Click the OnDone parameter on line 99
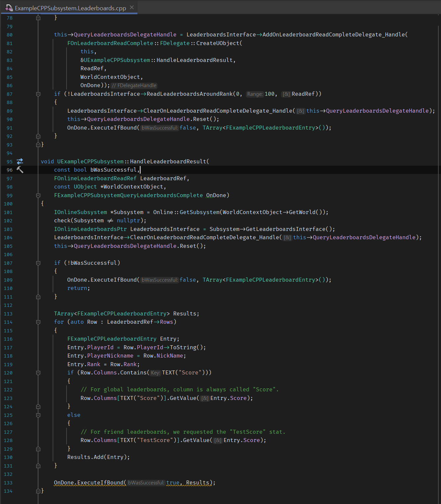This screenshot has height=504, width=441. [216, 195]
